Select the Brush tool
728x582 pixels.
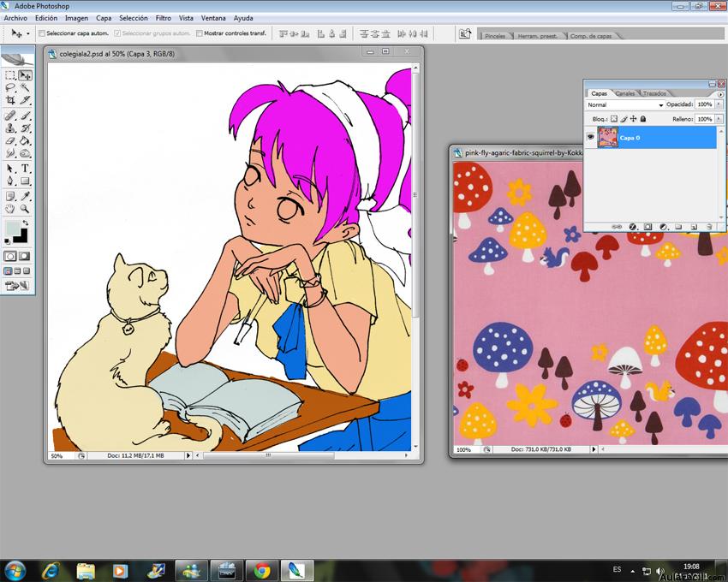25,116
